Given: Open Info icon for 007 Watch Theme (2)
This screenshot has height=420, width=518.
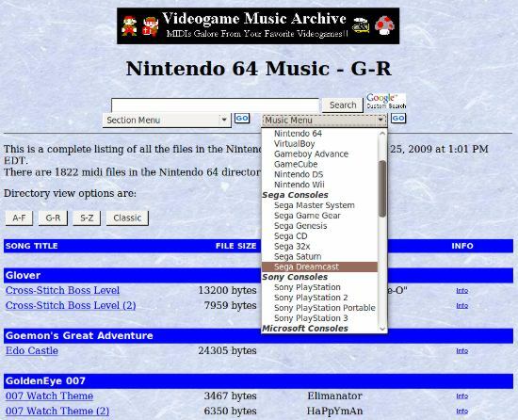Looking at the screenshot, I should 461,412.
